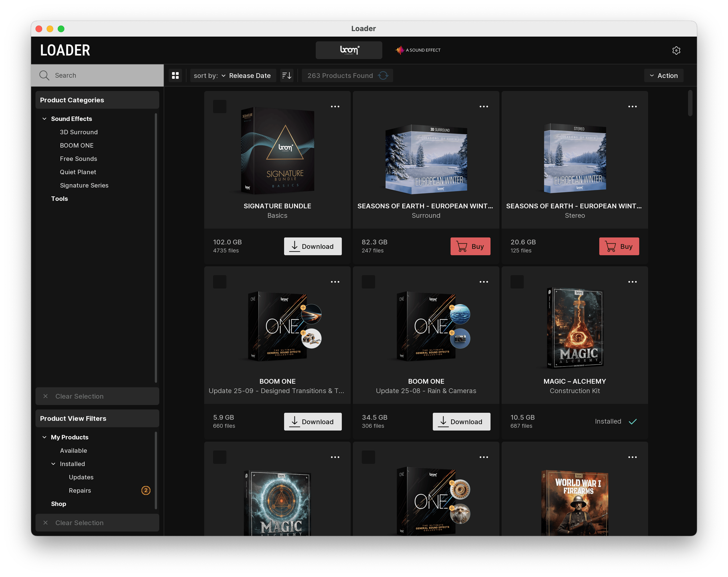Open settings via the gear icon
Viewport: 728px width, 577px height.
(676, 50)
